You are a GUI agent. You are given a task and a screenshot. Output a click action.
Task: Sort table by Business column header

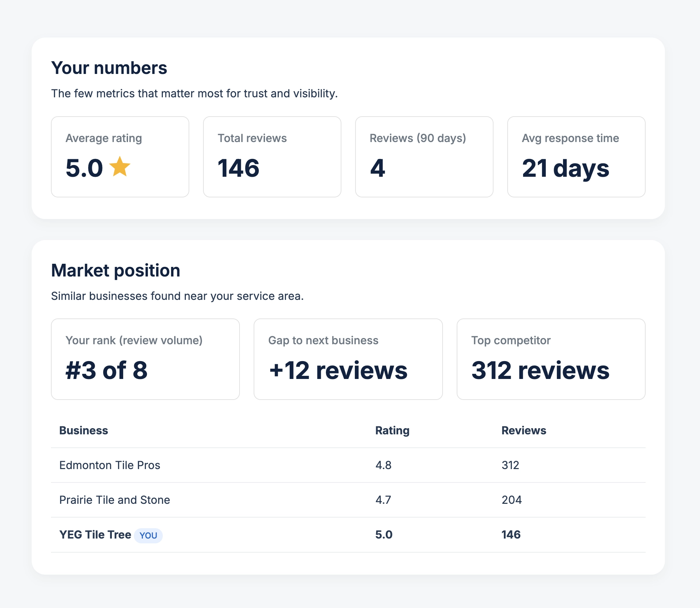84,431
